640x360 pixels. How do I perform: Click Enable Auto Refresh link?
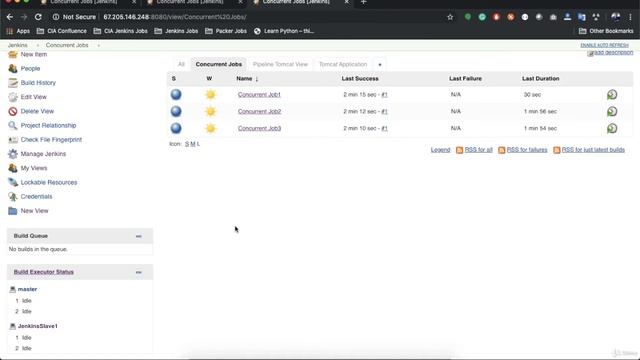pos(604,45)
